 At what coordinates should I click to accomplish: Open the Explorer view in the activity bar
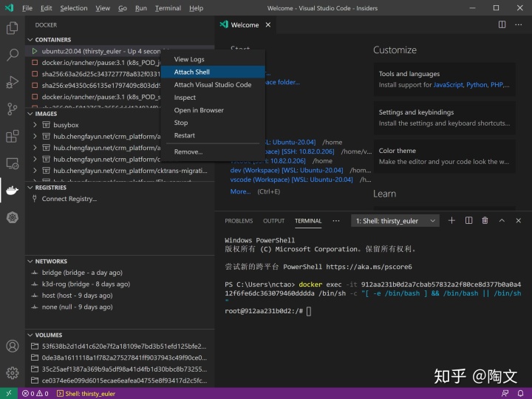13,28
